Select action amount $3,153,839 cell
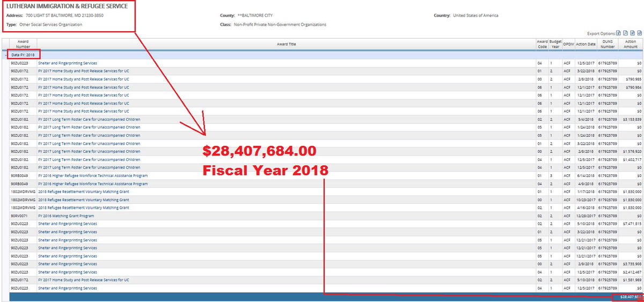The height and width of the screenshot is (302, 644). tap(631, 120)
